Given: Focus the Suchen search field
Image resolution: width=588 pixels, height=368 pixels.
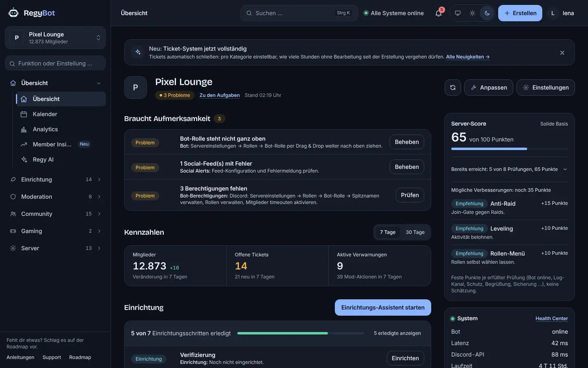Looking at the screenshot, I should (x=299, y=13).
